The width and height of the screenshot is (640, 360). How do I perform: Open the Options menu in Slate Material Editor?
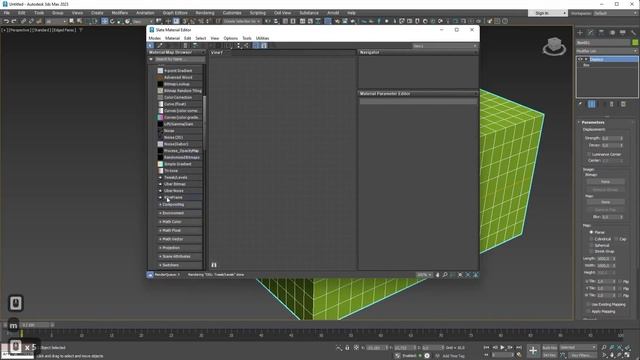pos(230,38)
